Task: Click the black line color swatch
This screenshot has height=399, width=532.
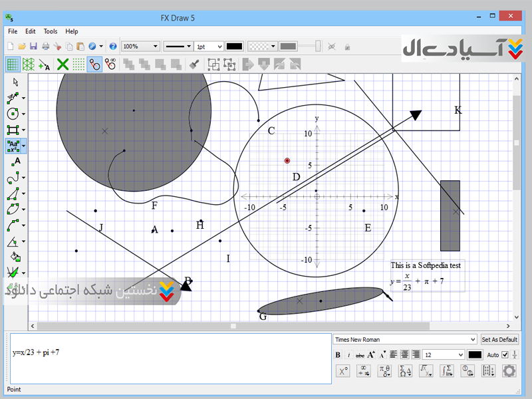Action: tap(234, 47)
